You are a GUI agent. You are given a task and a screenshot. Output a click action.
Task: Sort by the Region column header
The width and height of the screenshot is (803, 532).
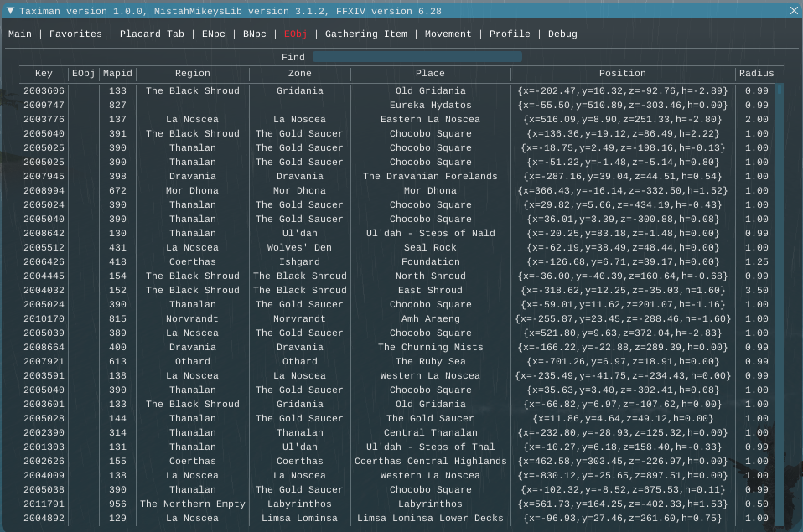[193, 73]
